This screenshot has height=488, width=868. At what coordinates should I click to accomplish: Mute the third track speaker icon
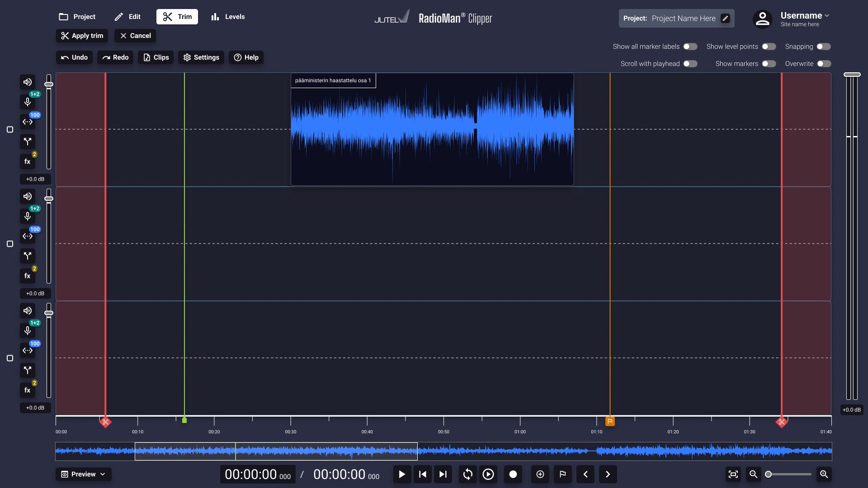pyautogui.click(x=28, y=311)
